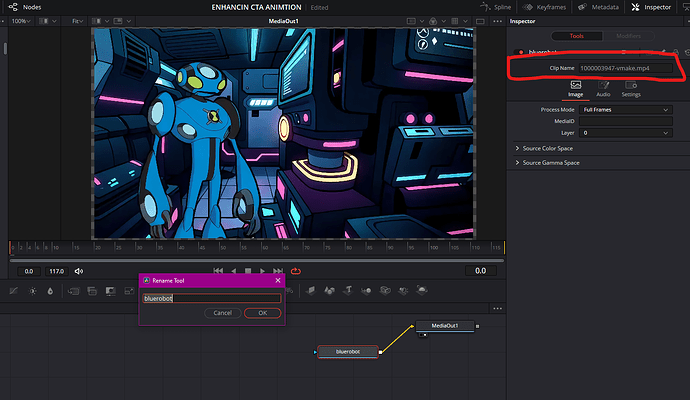
Task: Open viewer options three-dot menu
Action: click(497, 21)
